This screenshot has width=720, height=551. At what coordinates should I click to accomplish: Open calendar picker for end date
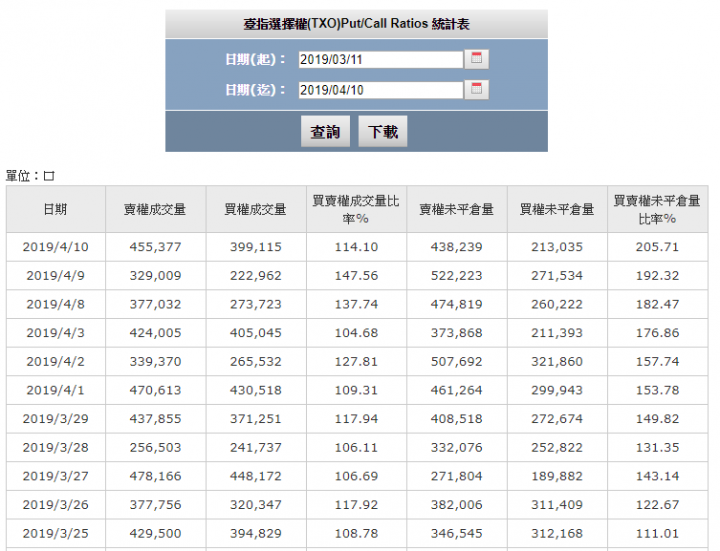point(476,90)
